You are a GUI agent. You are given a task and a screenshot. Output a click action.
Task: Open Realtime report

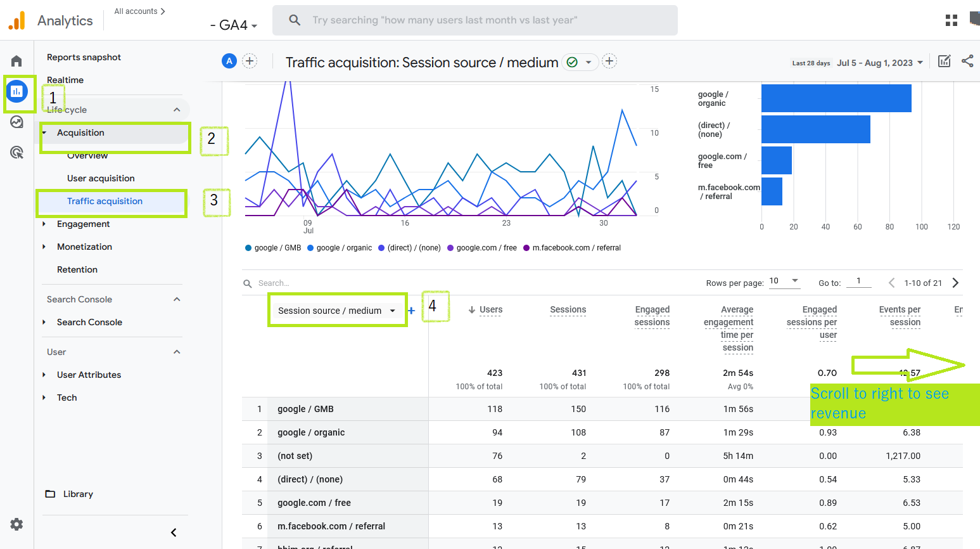[x=65, y=80]
